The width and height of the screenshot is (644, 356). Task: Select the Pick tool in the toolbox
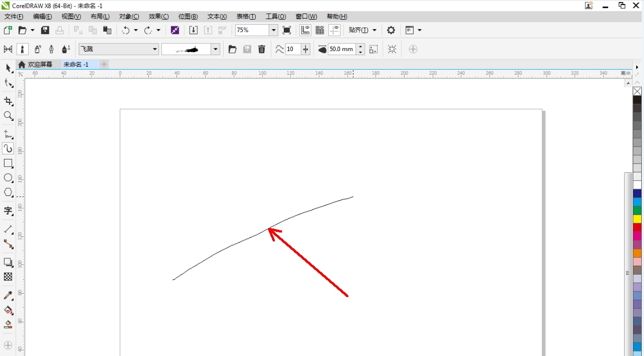pyautogui.click(x=8, y=68)
